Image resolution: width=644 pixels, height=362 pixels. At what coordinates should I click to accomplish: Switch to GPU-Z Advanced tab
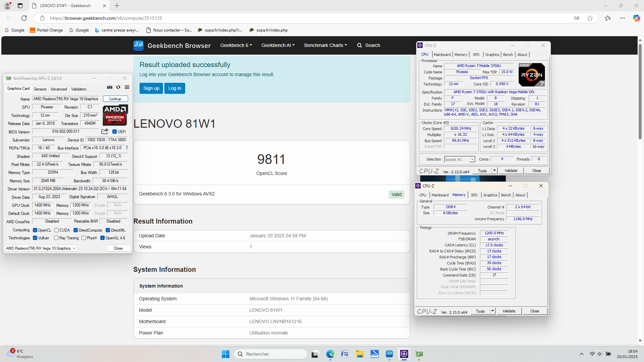pos(59,89)
